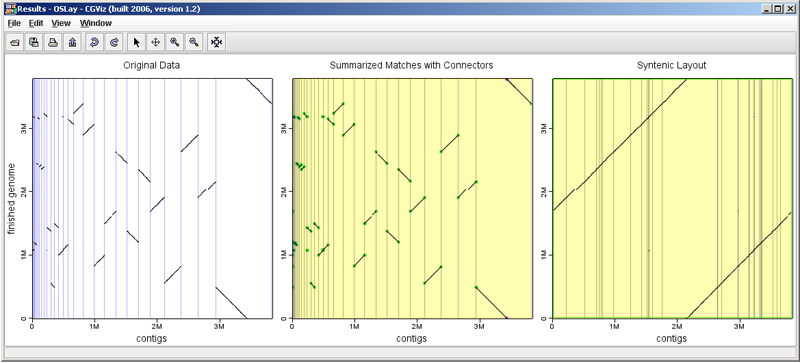Open the File menu
Screen dimensions: 800x363
14,23
